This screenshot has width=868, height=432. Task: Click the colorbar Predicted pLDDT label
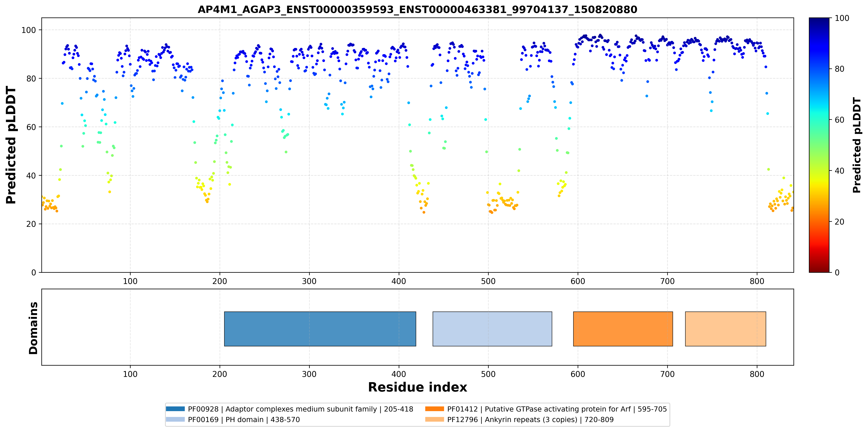[857, 145]
